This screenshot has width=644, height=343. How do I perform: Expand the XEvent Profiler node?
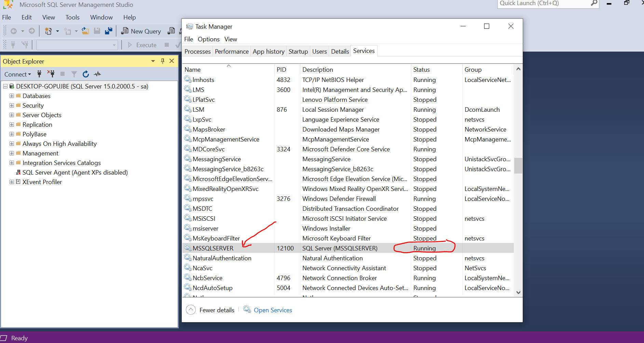coord(12,182)
